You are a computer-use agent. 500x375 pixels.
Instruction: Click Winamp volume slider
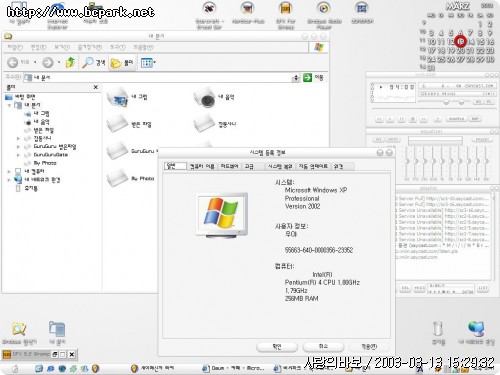tap(434, 102)
